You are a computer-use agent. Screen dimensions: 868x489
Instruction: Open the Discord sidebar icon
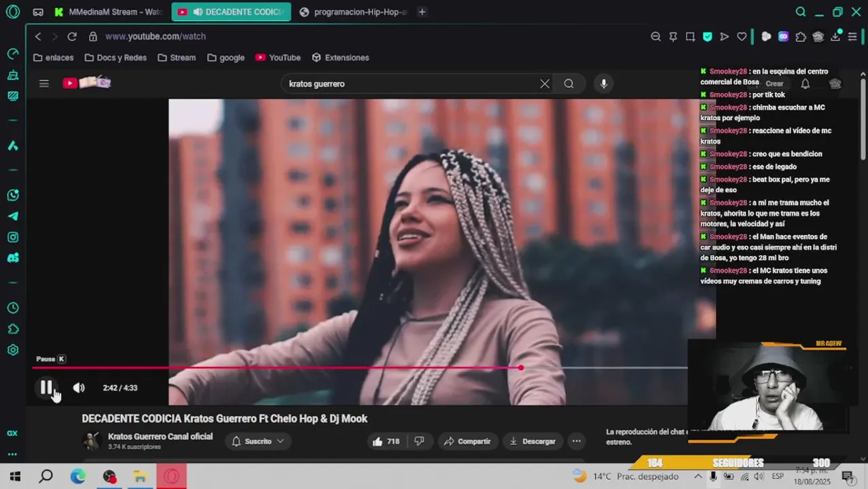(13, 258)
